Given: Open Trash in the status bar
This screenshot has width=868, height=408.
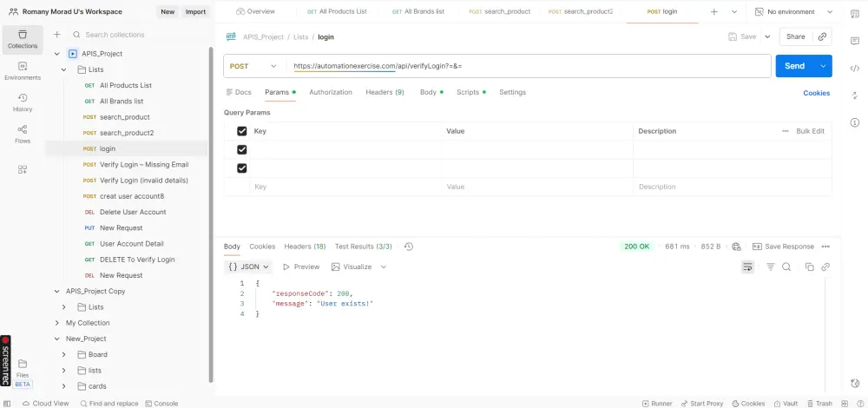Looking at the screenshot, I should tap(820, 404).
